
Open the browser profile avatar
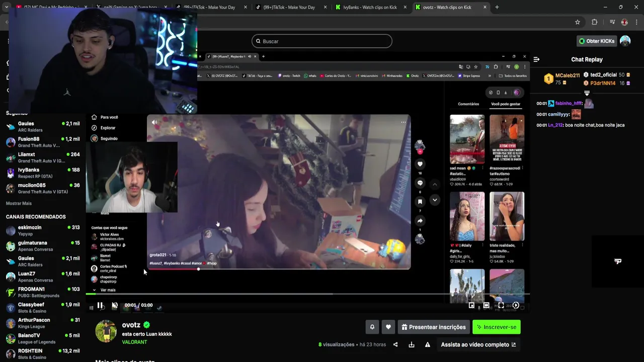(624, 22)
